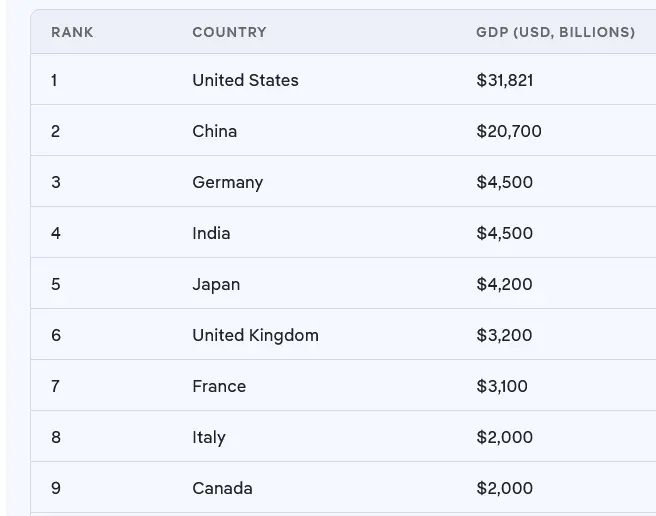
Task: Click the GDP (USD, BILLIONS) column header
Action: click(555, 32)
